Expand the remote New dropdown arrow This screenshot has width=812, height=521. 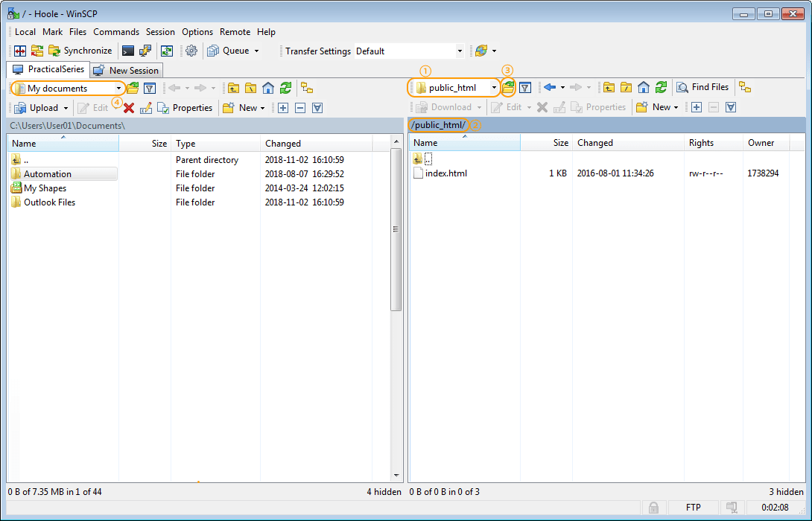(x=676, y=107)
